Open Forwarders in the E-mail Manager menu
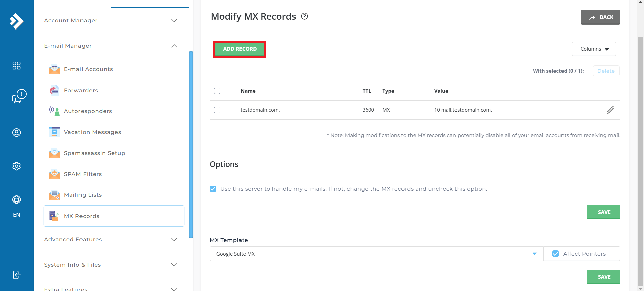 pyautogui.click(x=81, y=90)
